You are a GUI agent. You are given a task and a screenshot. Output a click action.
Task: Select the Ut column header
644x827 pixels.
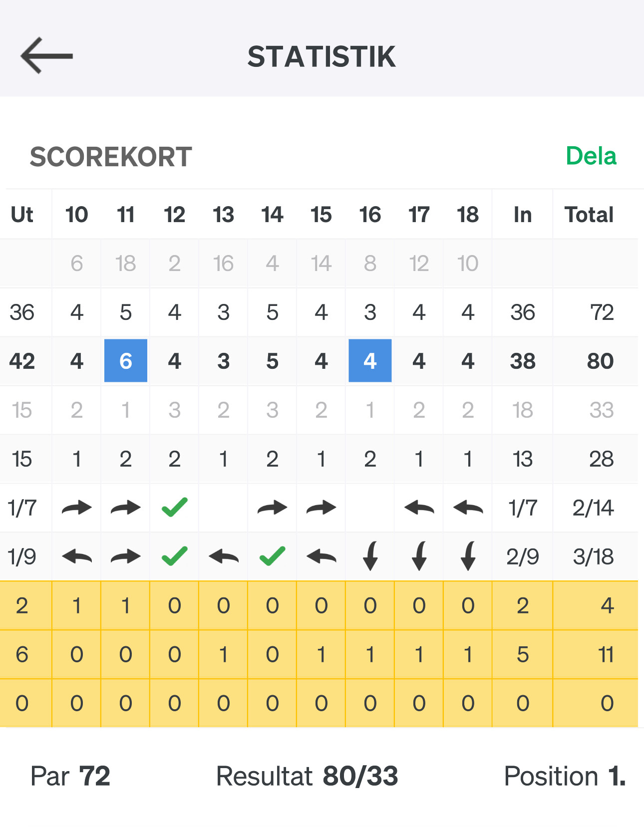pos(22,215)
